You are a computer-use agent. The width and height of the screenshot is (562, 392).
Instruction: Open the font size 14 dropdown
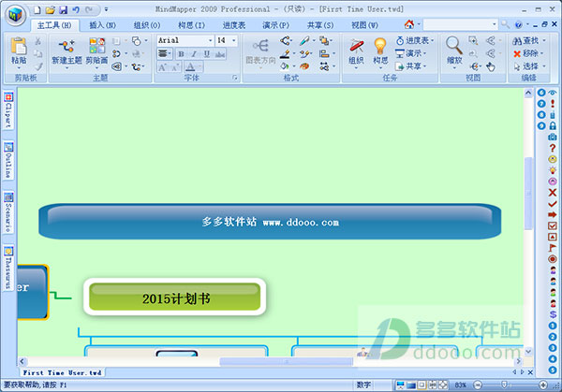(233, 40)
